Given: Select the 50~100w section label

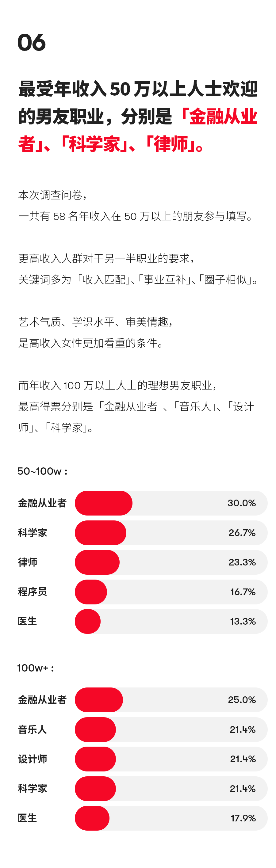Looking at the screenshot, I should 42,471.
